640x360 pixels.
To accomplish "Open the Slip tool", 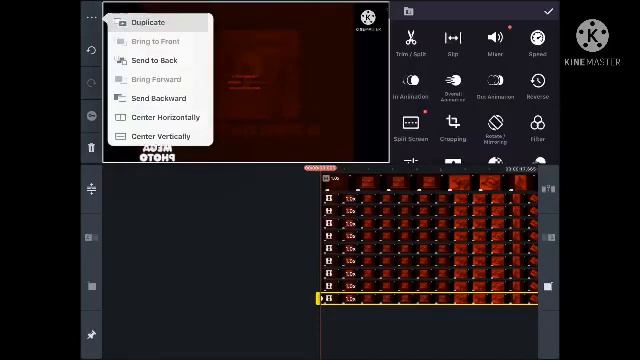I will [x=453, y=43].
